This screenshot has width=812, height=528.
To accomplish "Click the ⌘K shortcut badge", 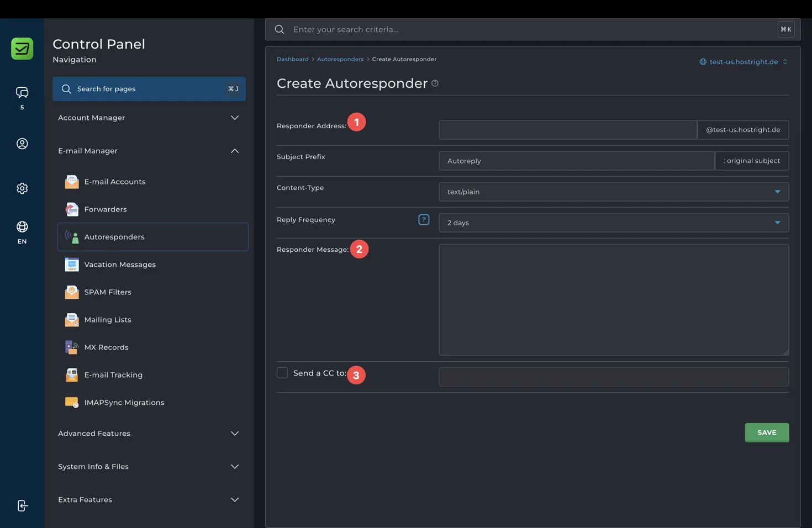I will [786, 29].
